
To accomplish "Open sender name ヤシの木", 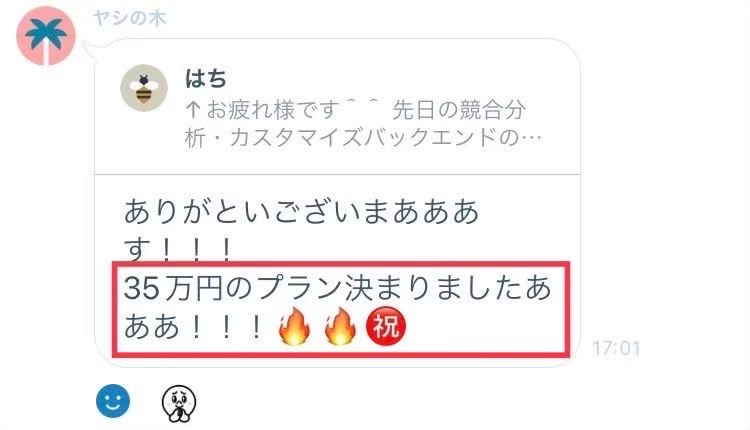I will coord(130,18).
